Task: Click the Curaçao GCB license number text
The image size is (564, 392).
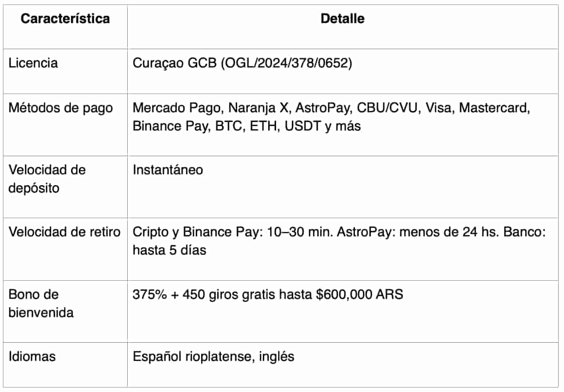Action: click(242, 63)
